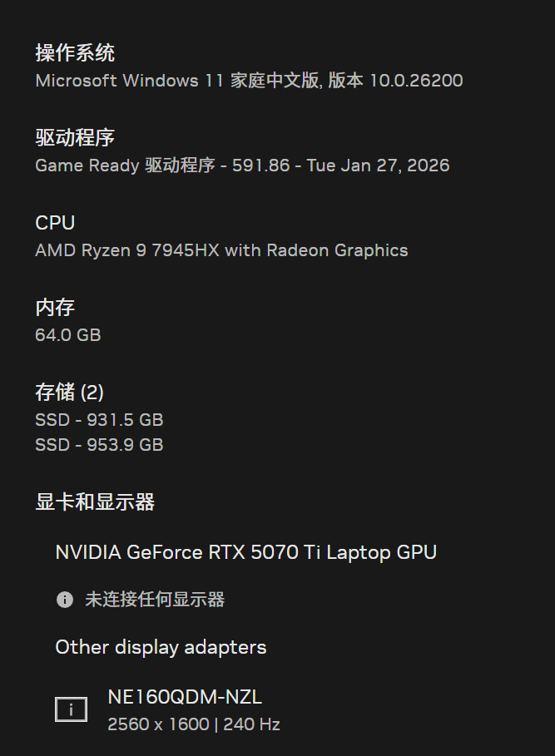
Task: Select the 操作系统 heading
Action: (x=75, y=53)
